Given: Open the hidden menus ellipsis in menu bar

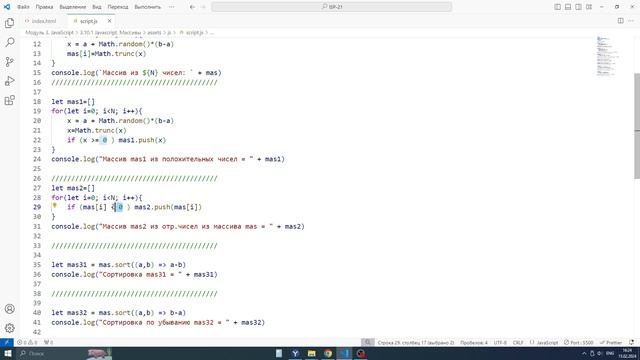Looking at the screenshot, I should tap(171, 7).
